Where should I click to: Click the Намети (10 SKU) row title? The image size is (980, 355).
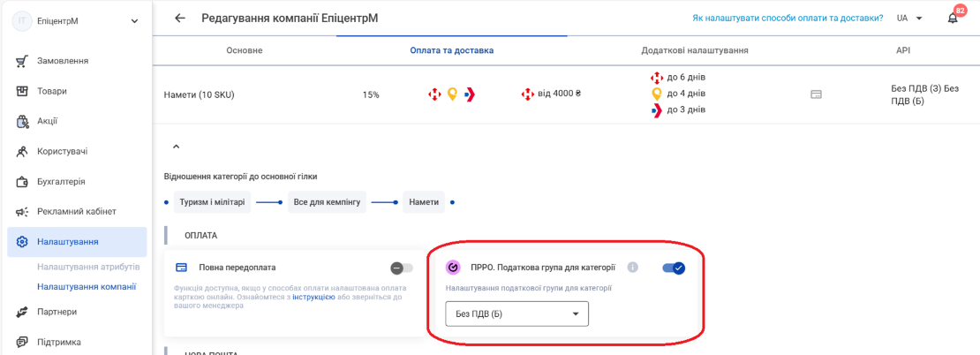199,95
